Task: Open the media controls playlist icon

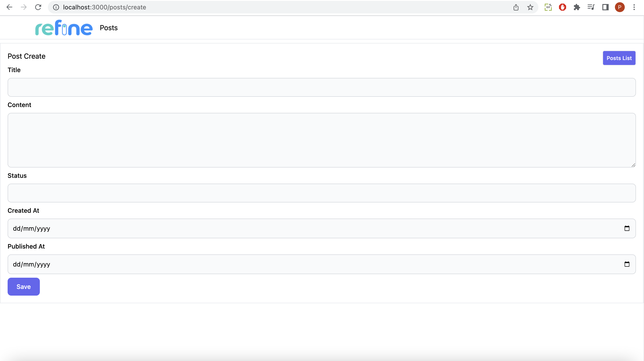Action: (x=591, y=7)
